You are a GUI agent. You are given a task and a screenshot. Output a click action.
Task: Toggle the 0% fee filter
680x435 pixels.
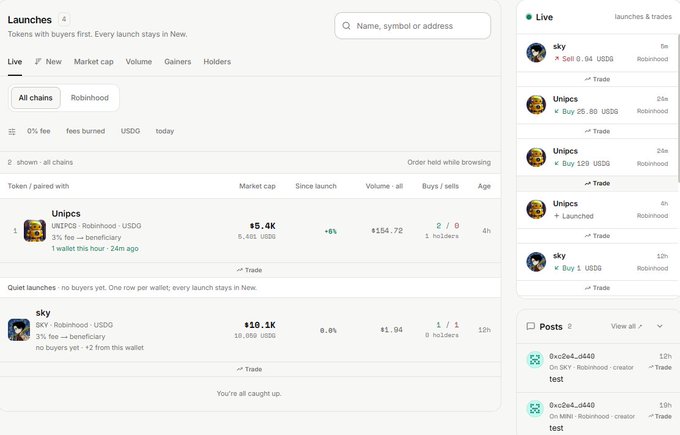pyautogui.click(x=39, y=131)
